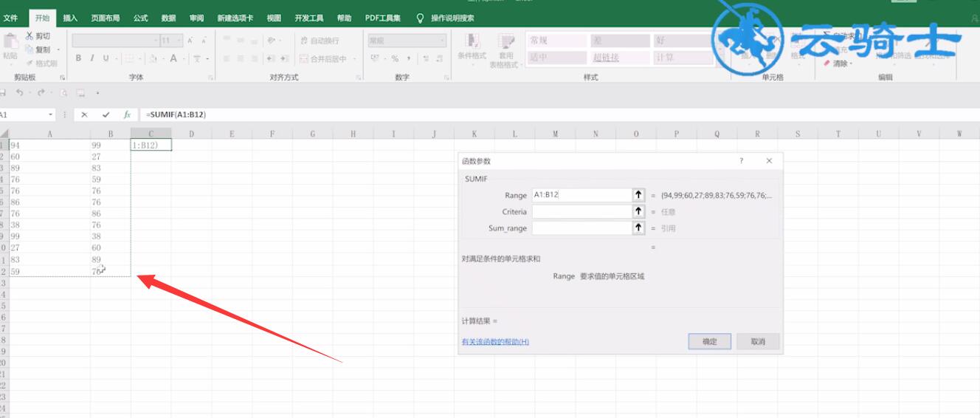Viewport: 980px width, 418px height.
Task: Click cell C1 showing the formula
Action: point(151,145)
